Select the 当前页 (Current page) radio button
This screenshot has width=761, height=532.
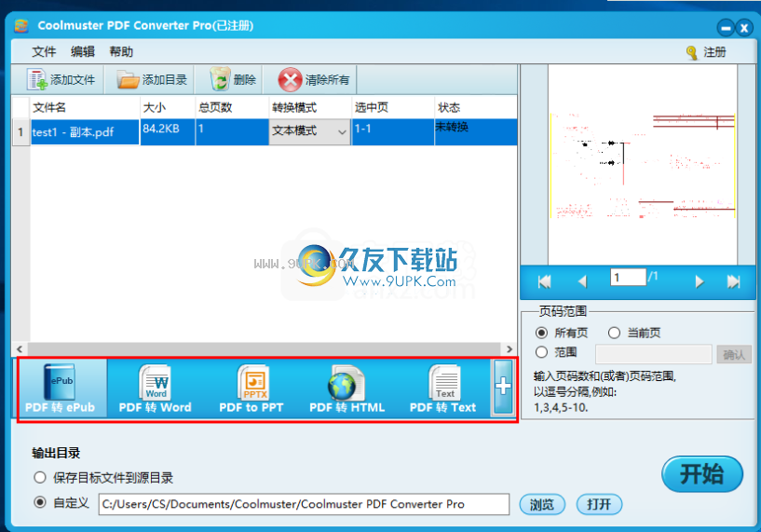614,333
